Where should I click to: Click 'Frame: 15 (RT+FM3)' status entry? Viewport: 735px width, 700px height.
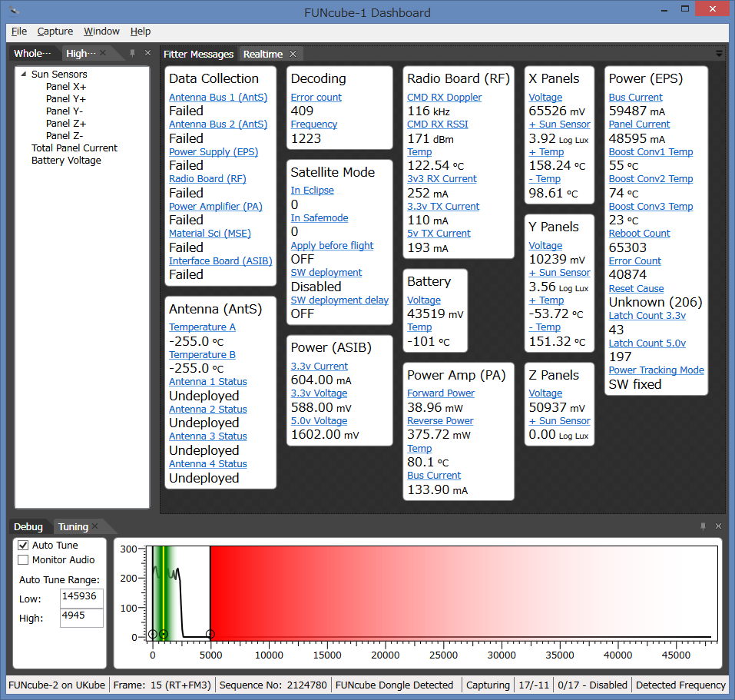pos(162,685)
